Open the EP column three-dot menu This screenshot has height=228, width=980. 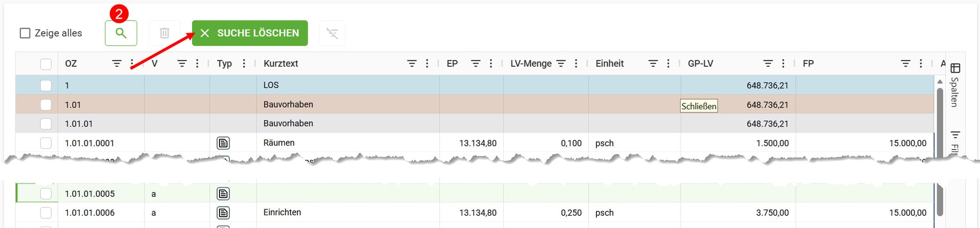(x=490, y=64)
